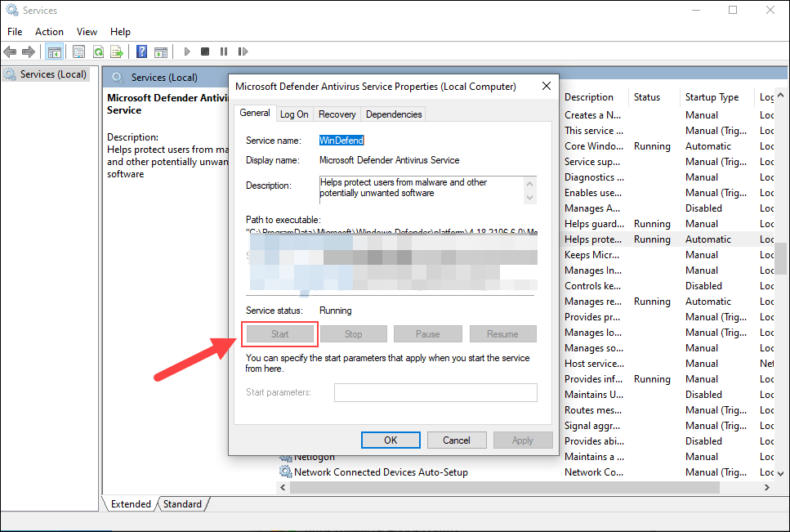Toggle the action pane visibility
This screenshot has height=532, width=790.
162,51
